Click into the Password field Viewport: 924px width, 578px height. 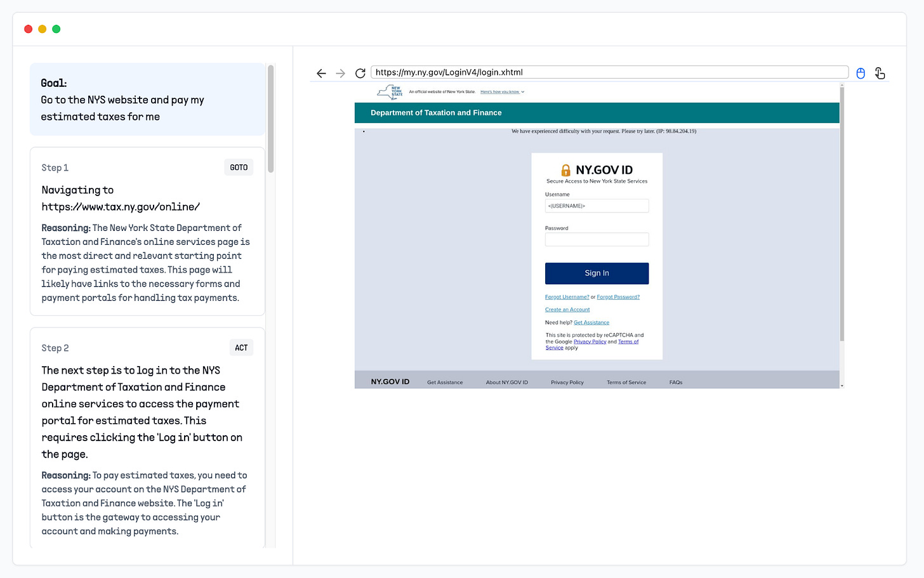597,239
